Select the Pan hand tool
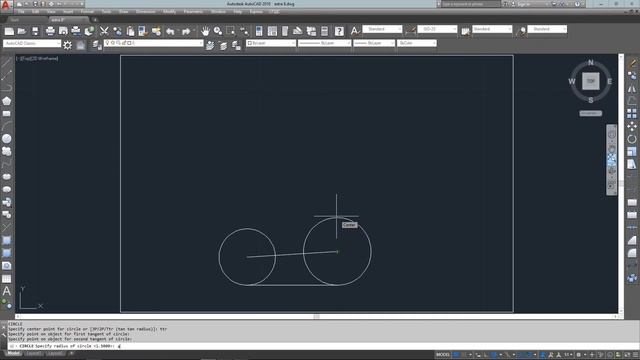Viewport: 640px width, 360px height. tap(205, 31)
